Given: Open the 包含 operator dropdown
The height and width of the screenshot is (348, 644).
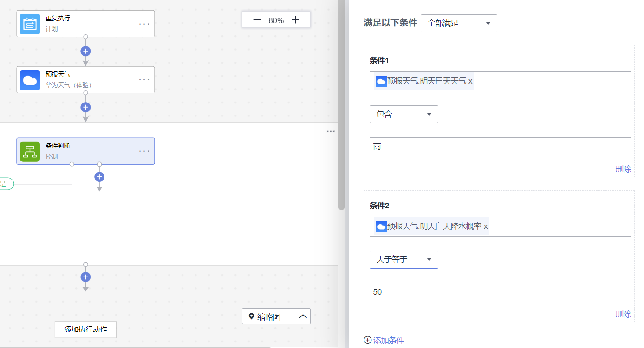Looking at the screenshot, I should click(403, 115).
